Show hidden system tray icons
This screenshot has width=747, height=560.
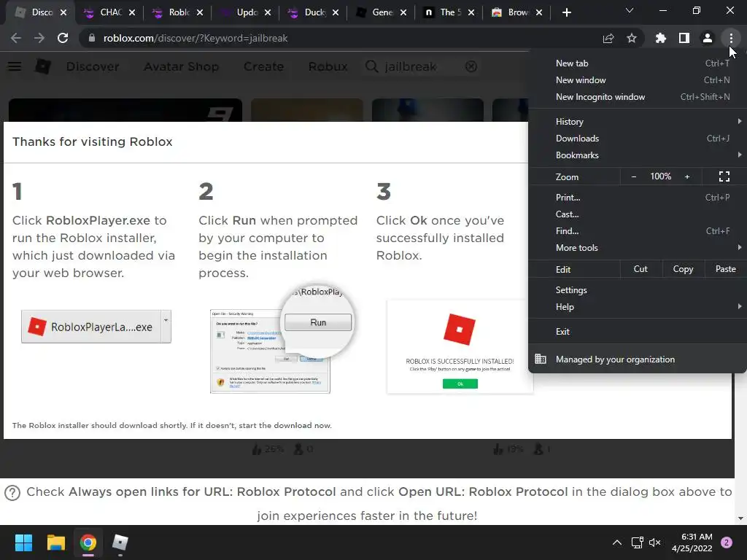click(x=617, y=542)
